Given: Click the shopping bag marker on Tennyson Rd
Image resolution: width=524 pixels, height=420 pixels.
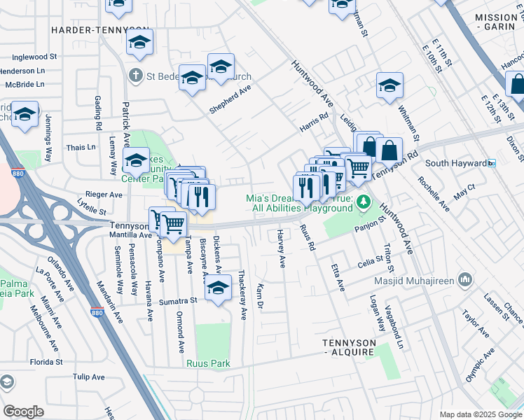Looking at the screenshot, I should click(389, 153).
